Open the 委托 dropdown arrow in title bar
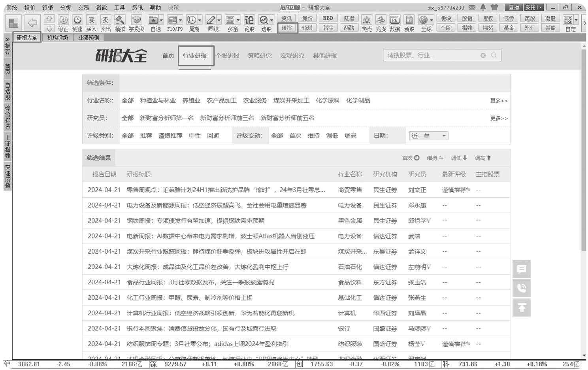Screen dimensions: 588x370 point(541,8)
